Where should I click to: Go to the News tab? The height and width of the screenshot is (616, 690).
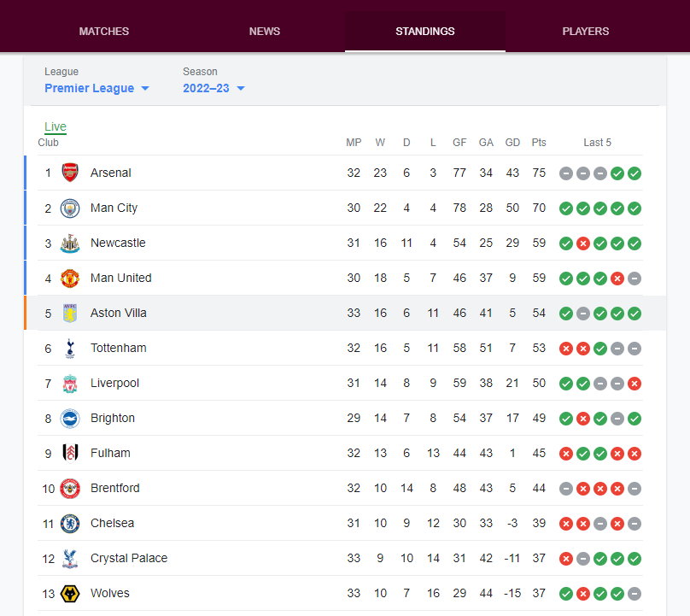(265, 32)
